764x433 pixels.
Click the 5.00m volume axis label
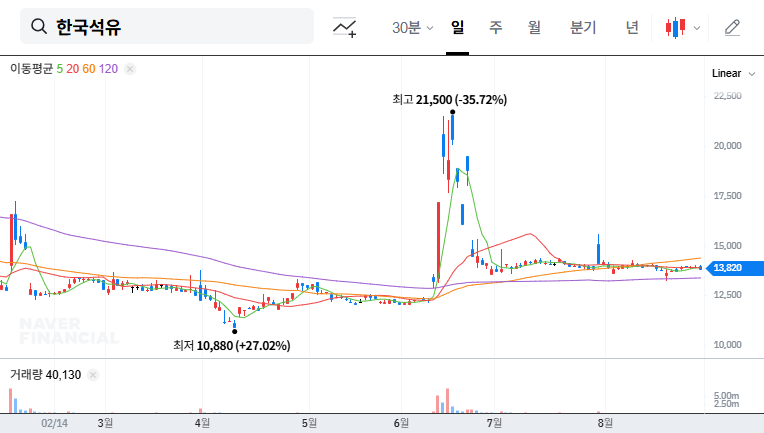(x=726, y=395)
